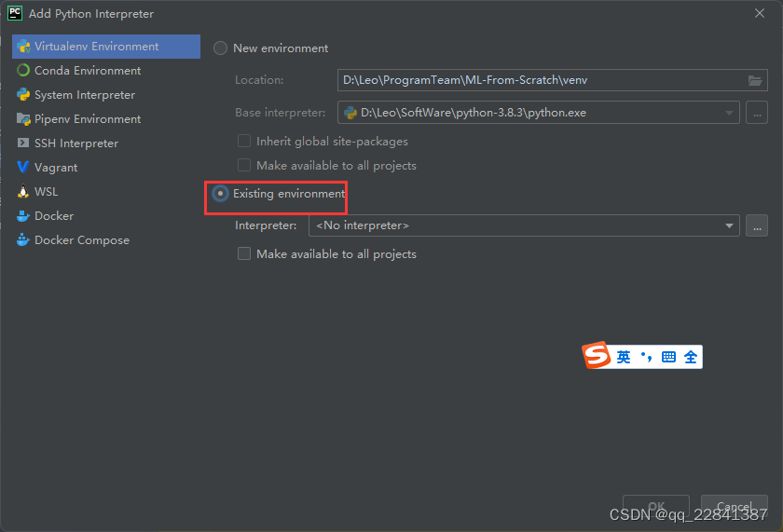Select Conda Environment in the list
783x532 pixels.
[106, 71]
